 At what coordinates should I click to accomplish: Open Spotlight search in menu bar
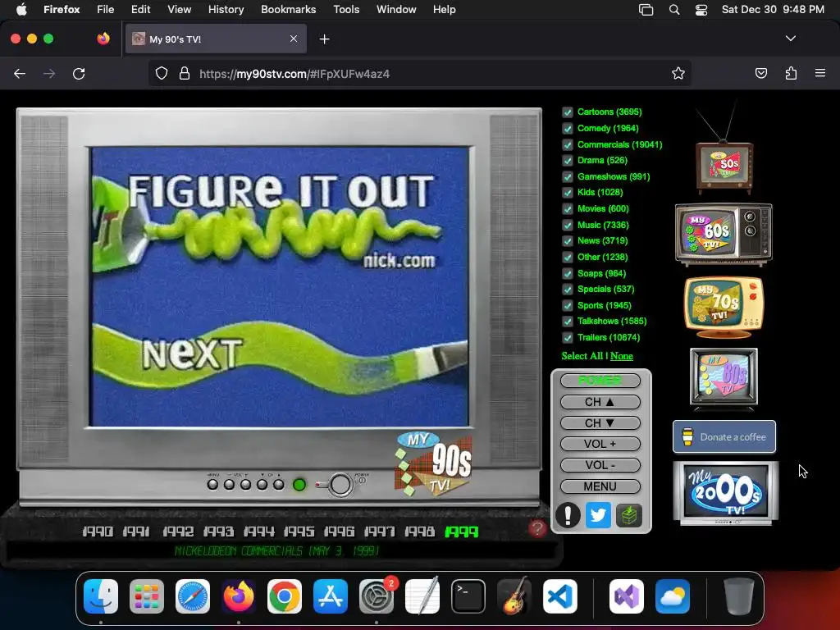674,10
